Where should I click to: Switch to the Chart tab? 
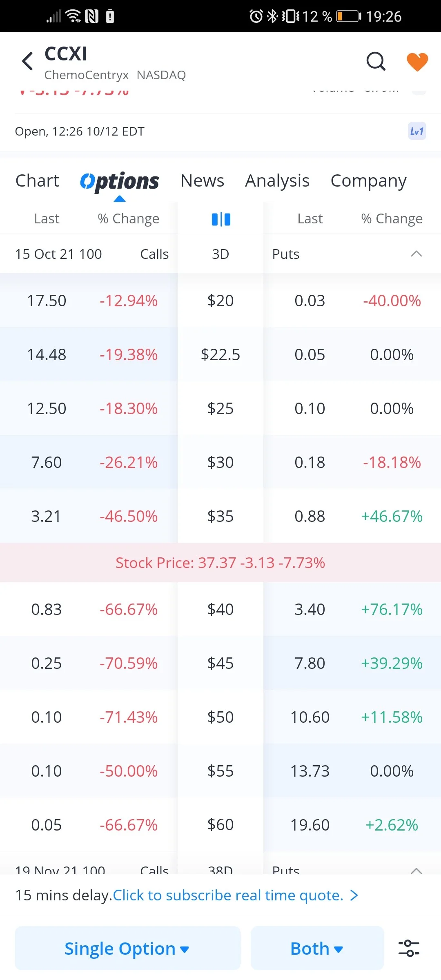click(x=37, y=181)
